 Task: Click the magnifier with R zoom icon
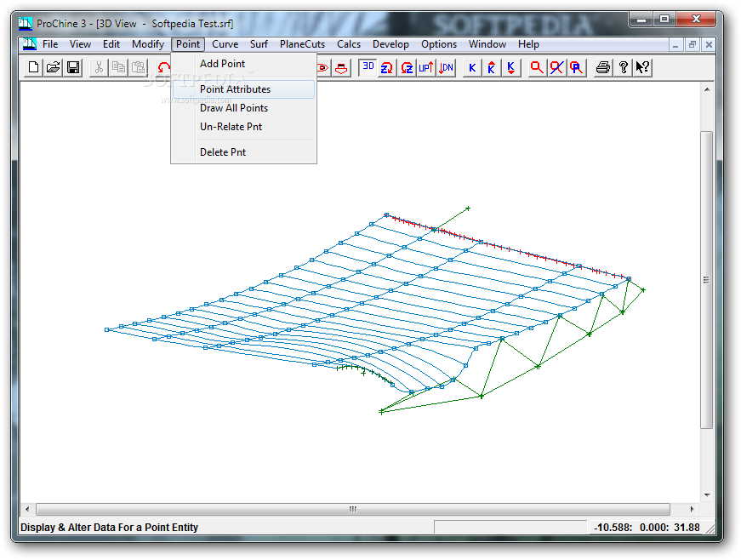tap(576, 67)
